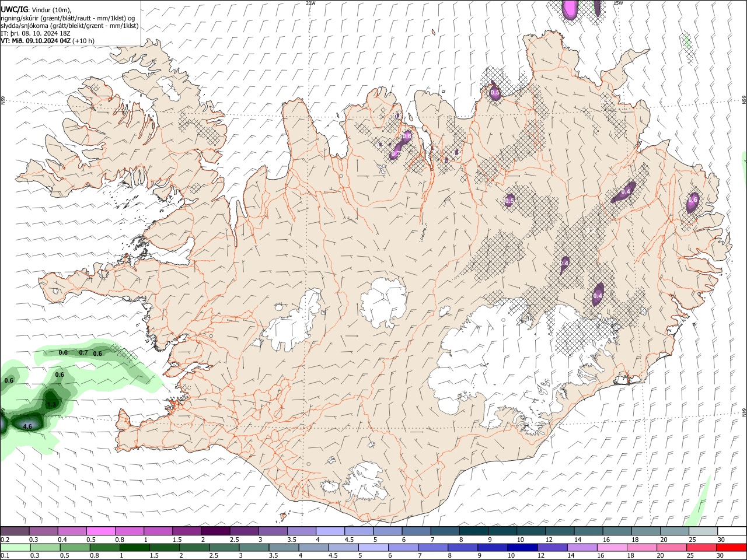Click the 20W longitude label
Image resolution: width=747 pixels, height=560 pixels.
(310, 3)
